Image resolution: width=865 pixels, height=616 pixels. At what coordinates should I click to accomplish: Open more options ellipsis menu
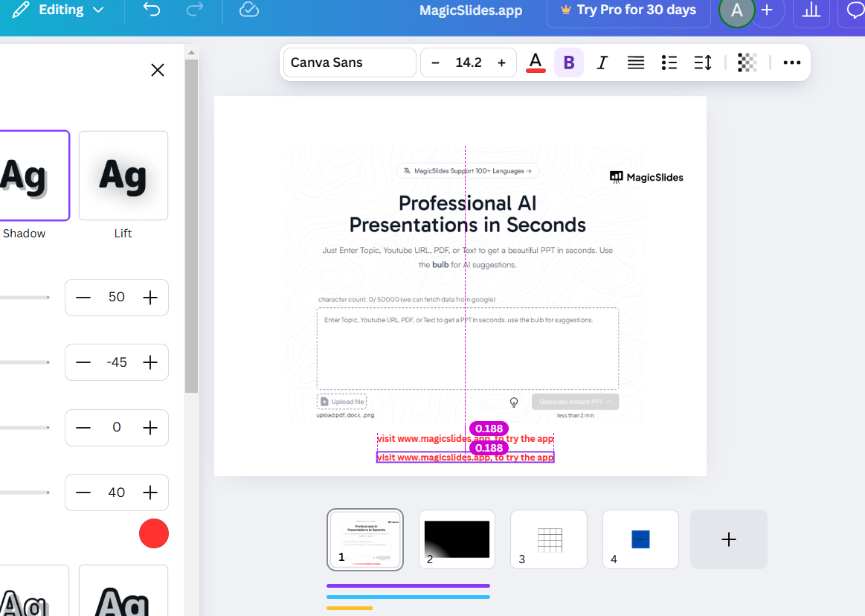pyautogui.click(x=791, y=62)
